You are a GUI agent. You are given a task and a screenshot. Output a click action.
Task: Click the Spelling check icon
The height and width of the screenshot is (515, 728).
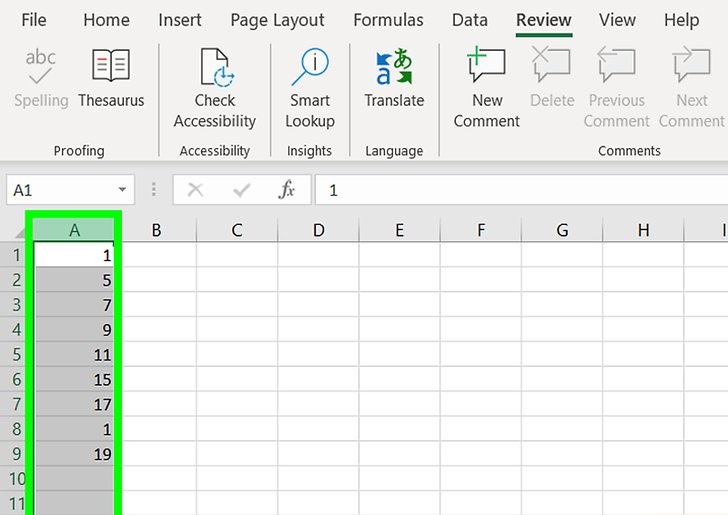(x=41, y=67)
